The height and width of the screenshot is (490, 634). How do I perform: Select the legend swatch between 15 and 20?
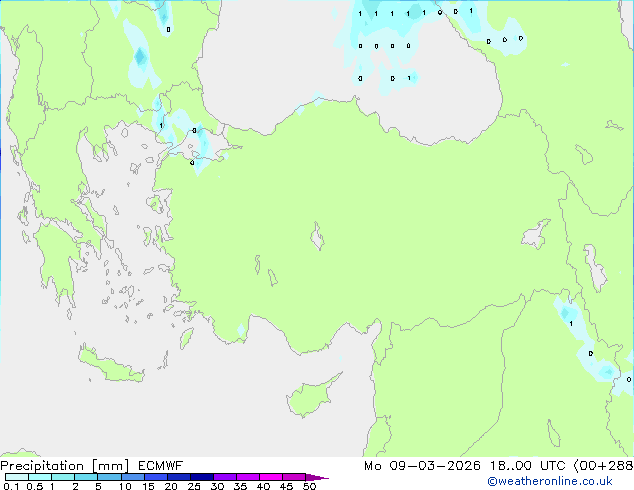click(x=155, y=477)
